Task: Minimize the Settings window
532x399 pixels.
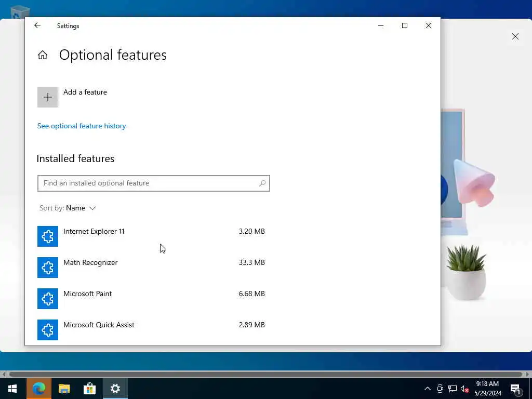Action: pyautogui.click(x=381, y=25)
